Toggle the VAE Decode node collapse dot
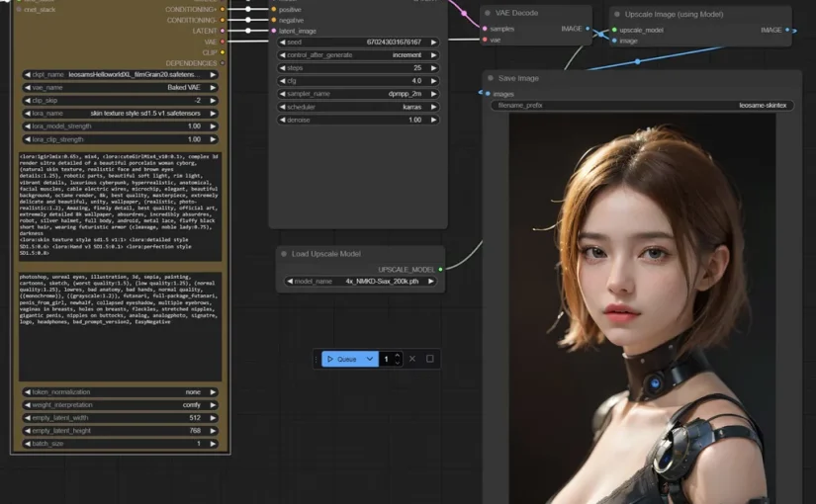The width and height of the screenshot is (816, 504). tap(487, 14)
